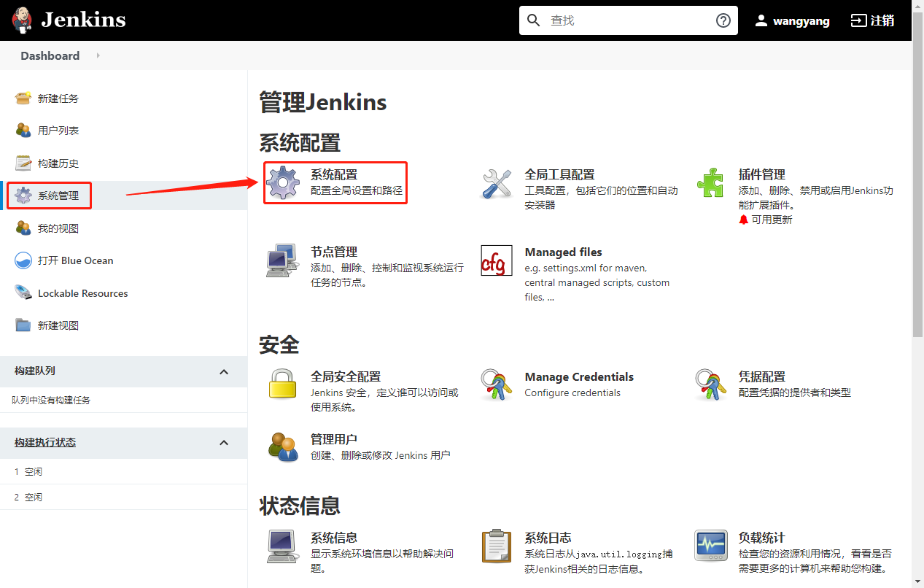Open 新建任务 in side menu

point(58,98)
